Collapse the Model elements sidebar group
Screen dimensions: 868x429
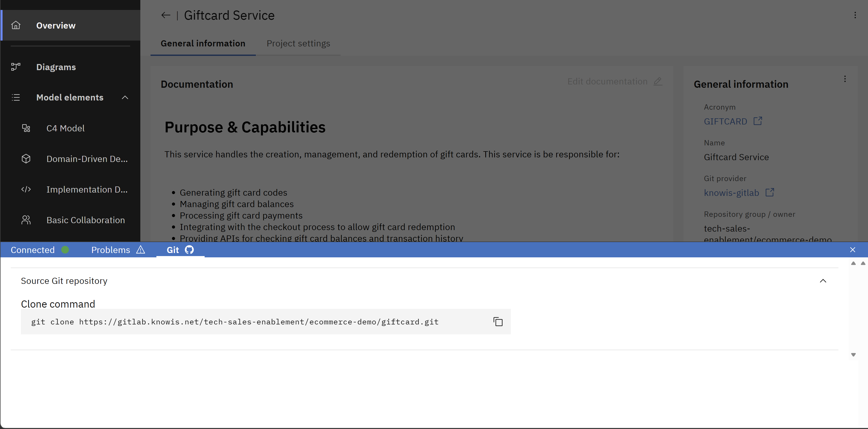point(125,97)
